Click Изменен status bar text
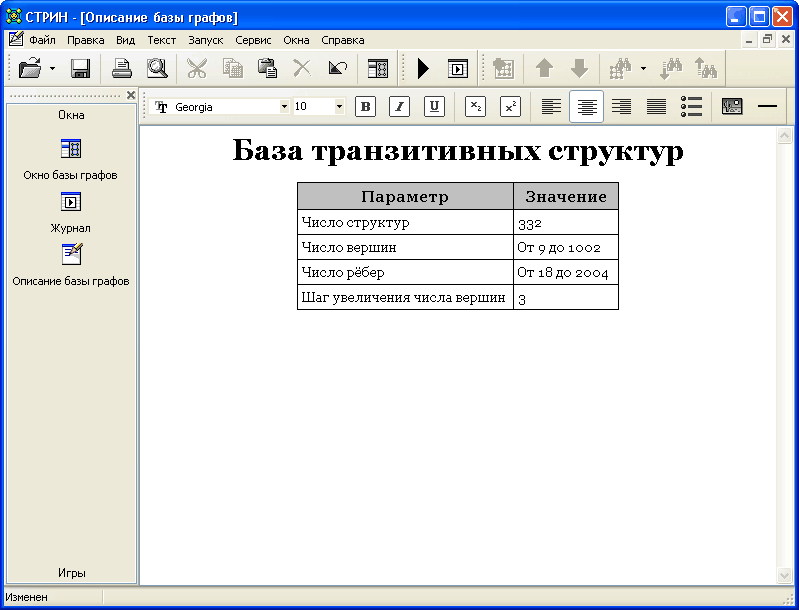 pos(26,597)
